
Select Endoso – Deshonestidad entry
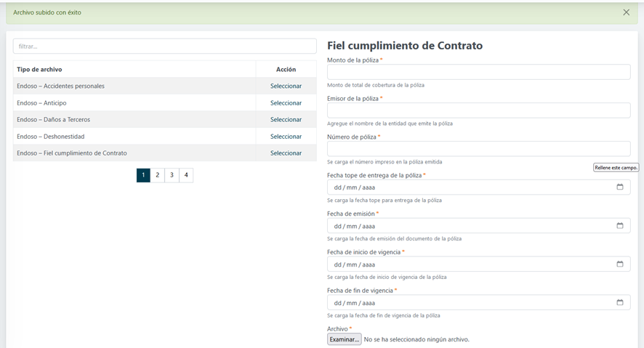click(x=286, y=137)
